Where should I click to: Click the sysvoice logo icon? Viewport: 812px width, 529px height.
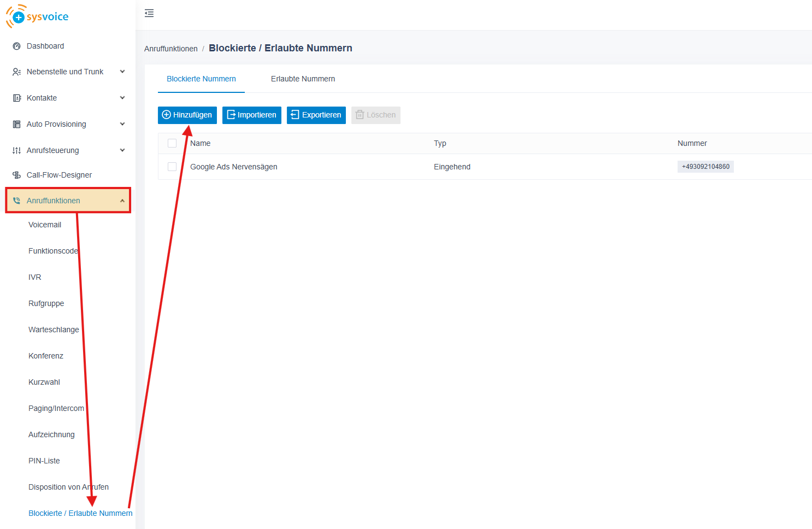(x=16, y=16)
